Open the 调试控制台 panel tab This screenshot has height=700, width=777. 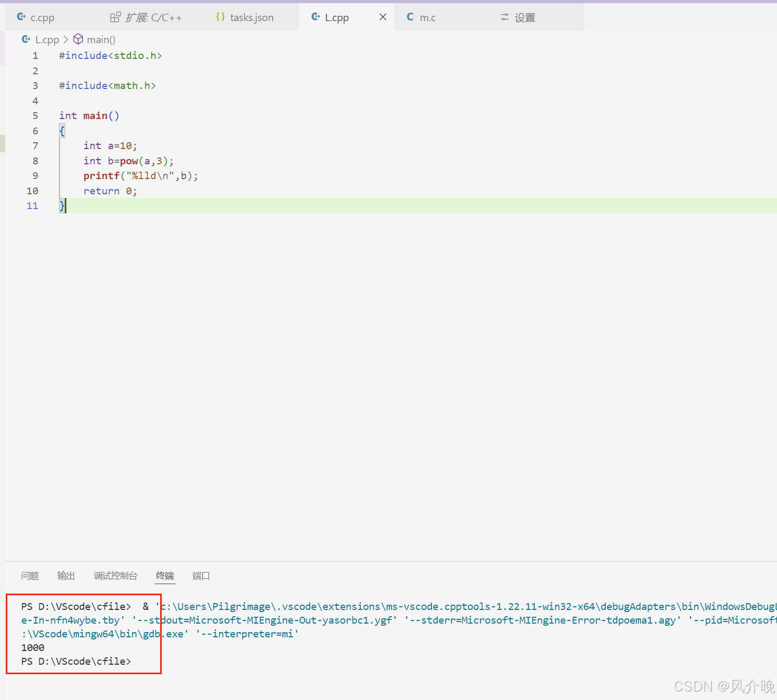click(115, 576)
